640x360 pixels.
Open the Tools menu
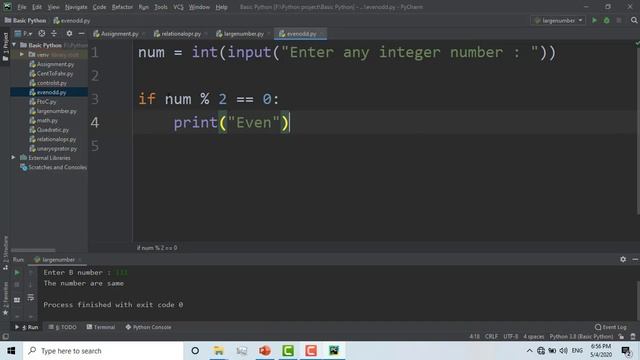click(161, 7)
